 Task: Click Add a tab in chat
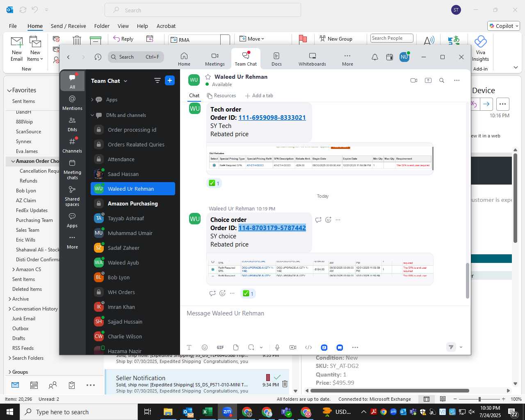coord(259,96)
